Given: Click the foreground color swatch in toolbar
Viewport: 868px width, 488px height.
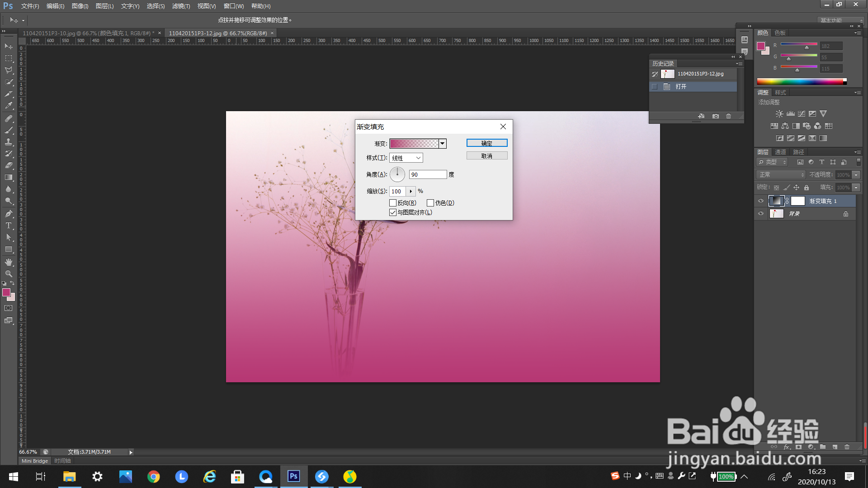Looking at the screenshot, I should pos(6,292).
